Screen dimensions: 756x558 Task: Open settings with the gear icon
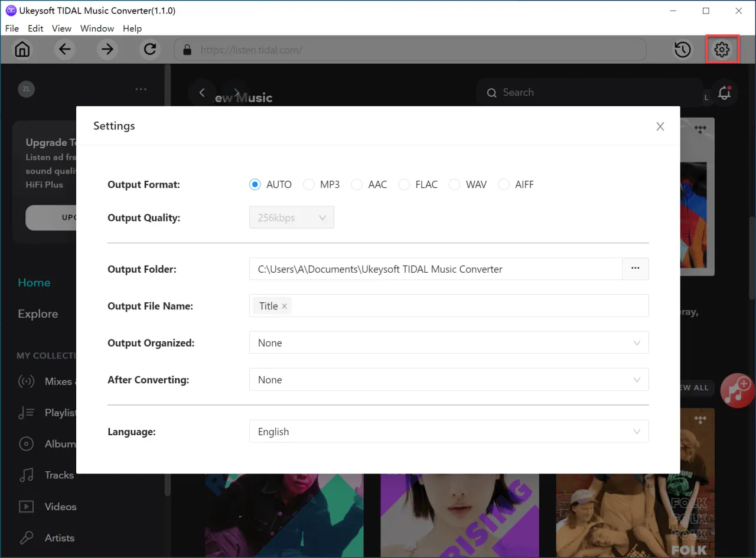(722, 50)
